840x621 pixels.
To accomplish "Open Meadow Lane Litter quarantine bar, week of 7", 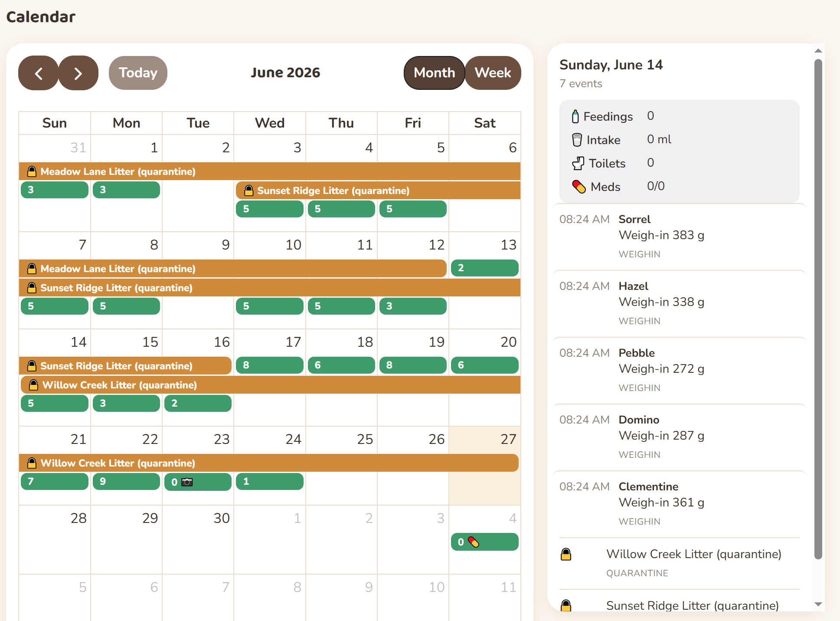I will click(x=232, y=269).
